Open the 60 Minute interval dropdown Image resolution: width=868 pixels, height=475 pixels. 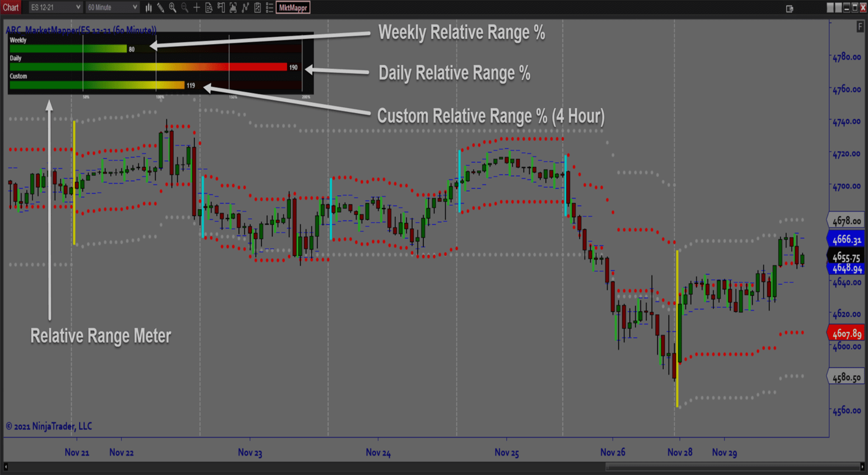point(112,8)
